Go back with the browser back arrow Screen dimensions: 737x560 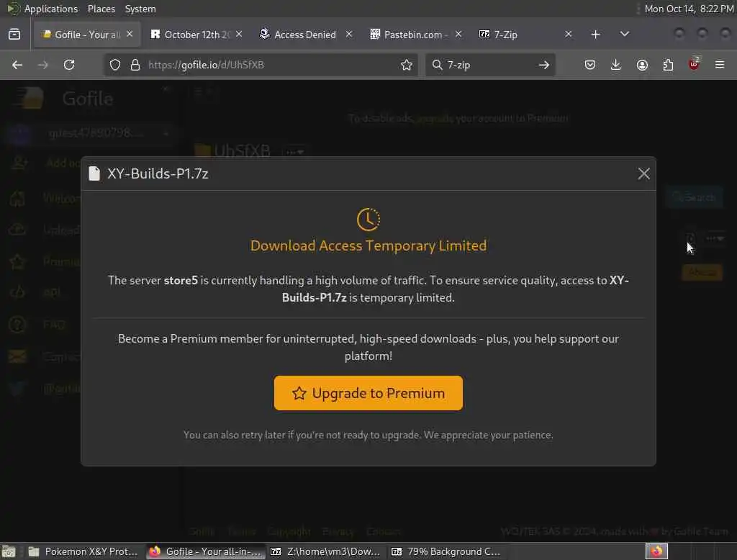click(x=17, y=65)
